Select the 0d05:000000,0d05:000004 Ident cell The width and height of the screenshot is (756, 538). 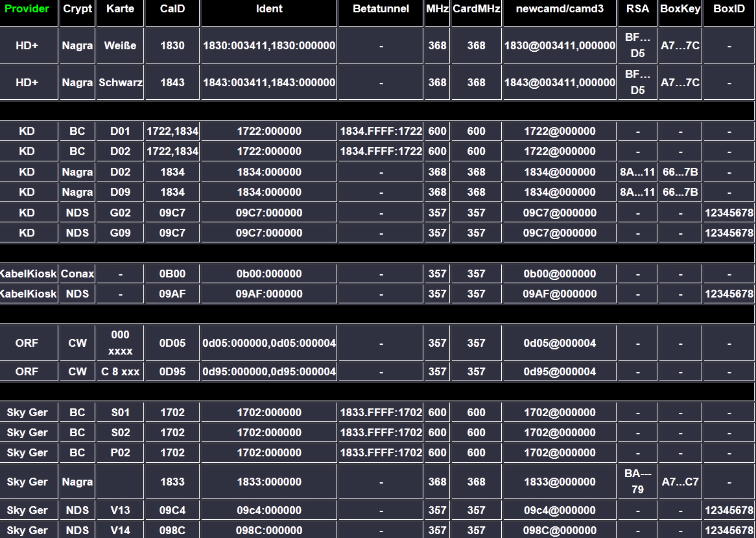tap(269, 343)
